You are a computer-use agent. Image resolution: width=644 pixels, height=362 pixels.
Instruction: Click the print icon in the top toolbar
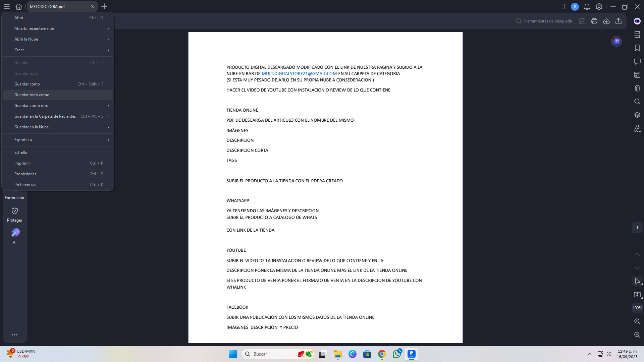pyautogui.click(x=594, y=21)
